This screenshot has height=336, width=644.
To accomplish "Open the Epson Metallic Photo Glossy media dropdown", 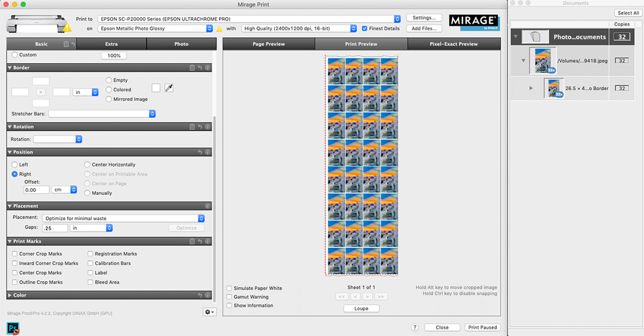I will tap(155, 28).
